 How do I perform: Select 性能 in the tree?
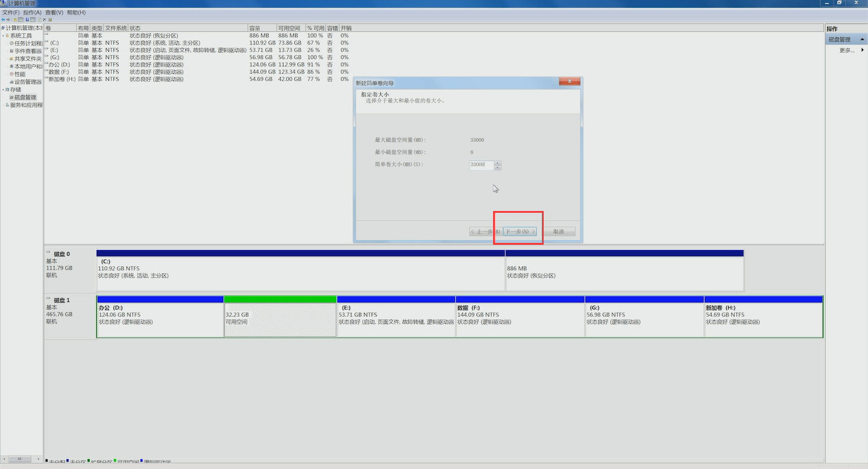point(18,74)
